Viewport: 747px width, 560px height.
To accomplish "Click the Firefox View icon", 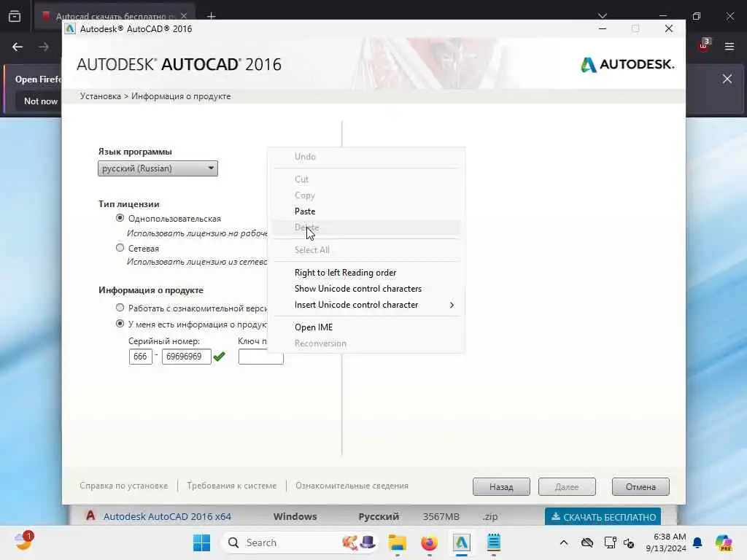I will click(x=15, y=16).
